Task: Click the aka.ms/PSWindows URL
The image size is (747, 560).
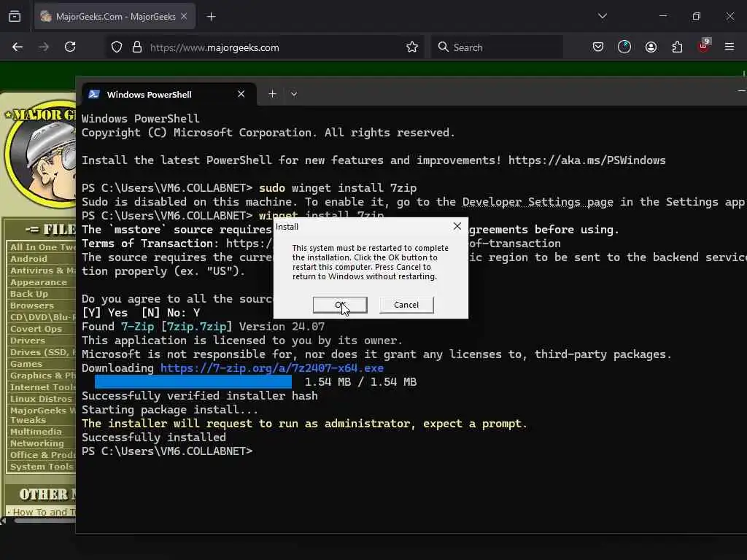Action: (587, 160)
